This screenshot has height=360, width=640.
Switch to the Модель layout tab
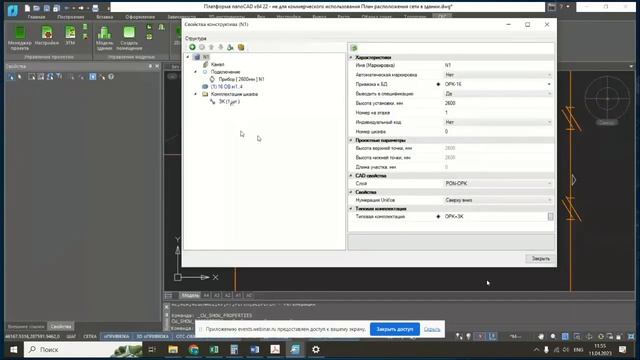point(190,296)
